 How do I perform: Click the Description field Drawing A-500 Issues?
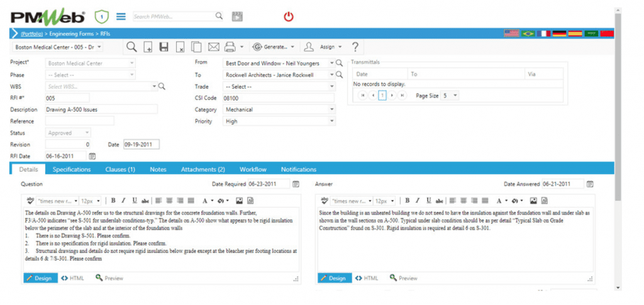(x=101, y=109)
